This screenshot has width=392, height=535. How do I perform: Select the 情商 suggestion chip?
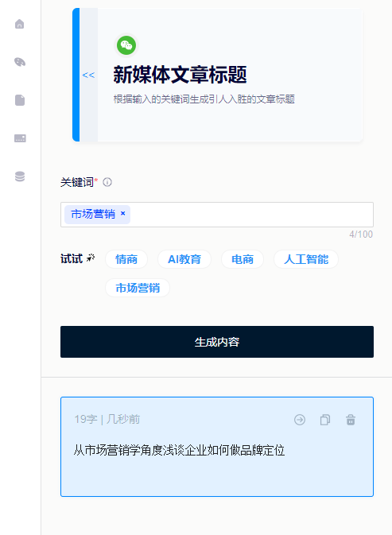click(x=126, y=259)
